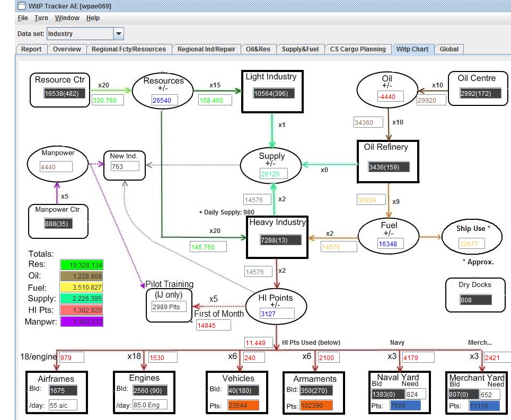Open the Regional Ind/Repair tab
Viewport: 511px width, 420px height.
pos(206,49)
